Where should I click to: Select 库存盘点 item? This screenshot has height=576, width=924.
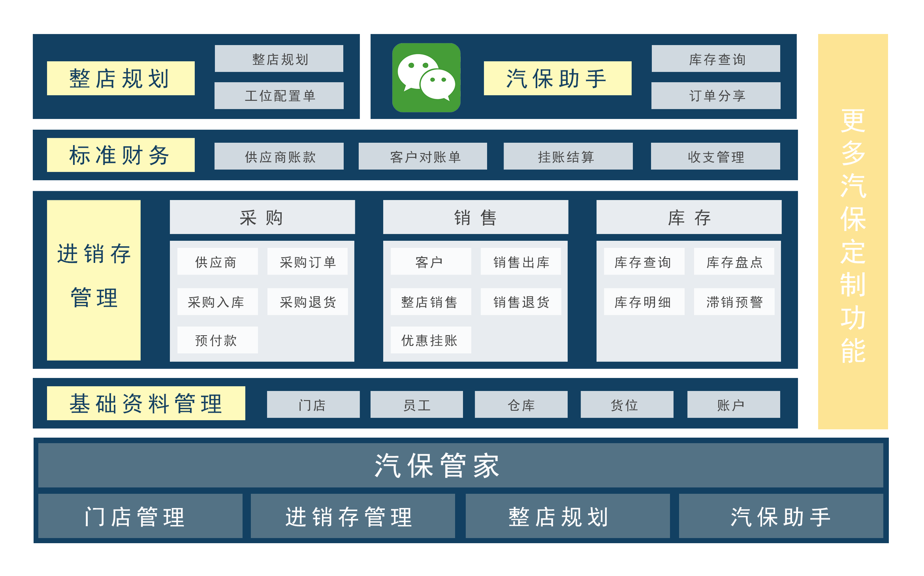pos(734,261)
